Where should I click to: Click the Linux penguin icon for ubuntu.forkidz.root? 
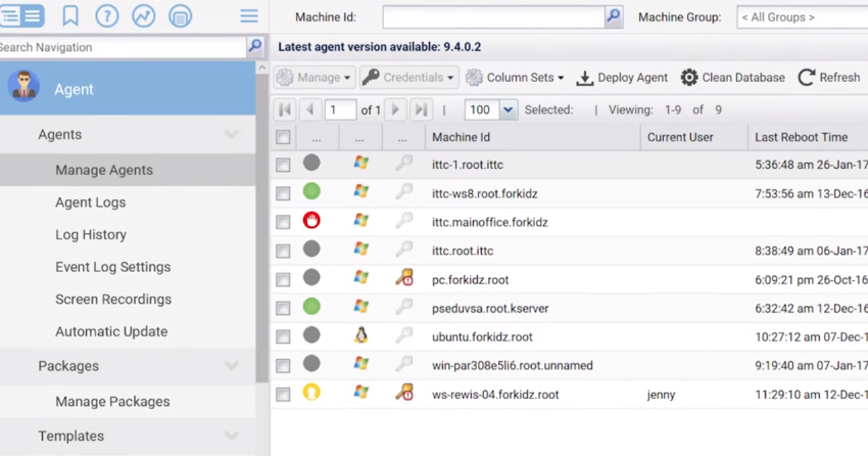pos(361,335)
